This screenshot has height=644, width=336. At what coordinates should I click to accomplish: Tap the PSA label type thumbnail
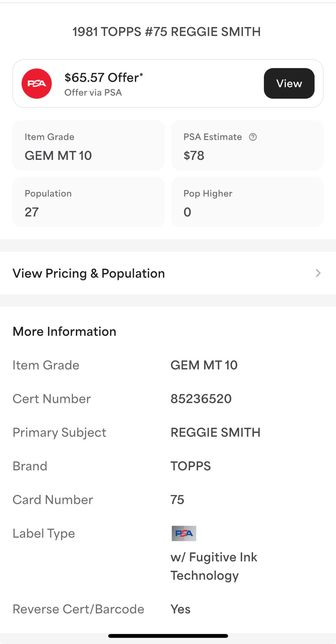tap(184, 533)
